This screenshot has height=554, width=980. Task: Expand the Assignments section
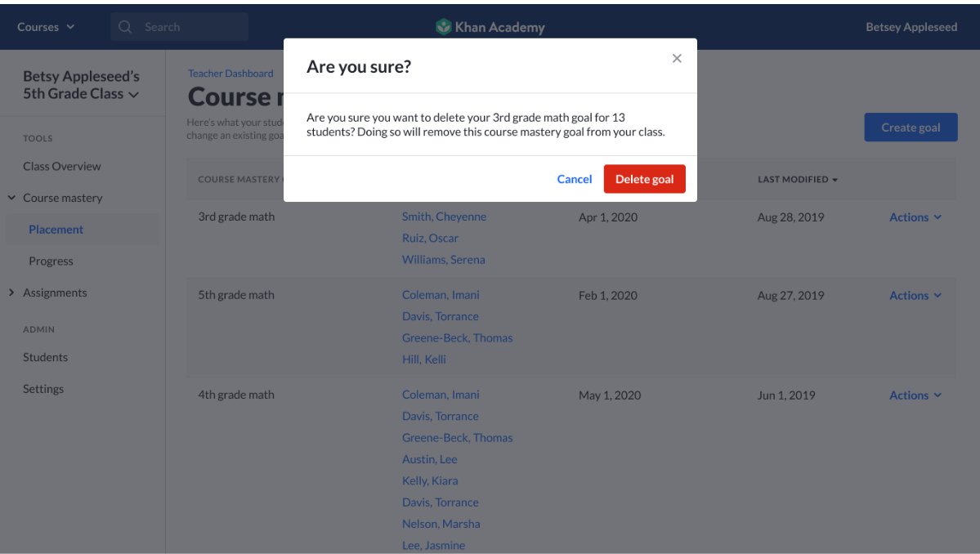click(x=11, y=293)
